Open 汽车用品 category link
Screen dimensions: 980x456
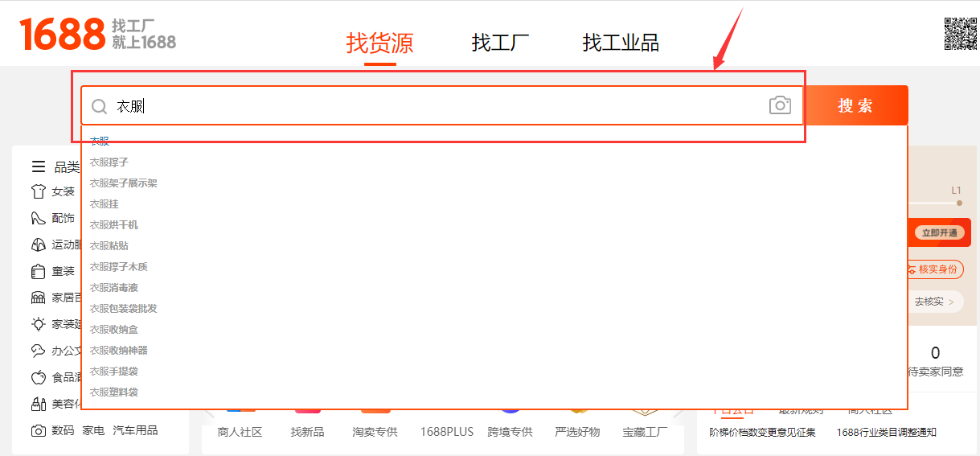click(x=135, y=430)
